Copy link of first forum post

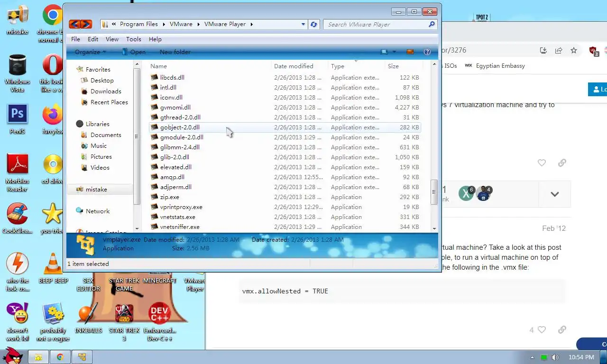pos(562,163)
